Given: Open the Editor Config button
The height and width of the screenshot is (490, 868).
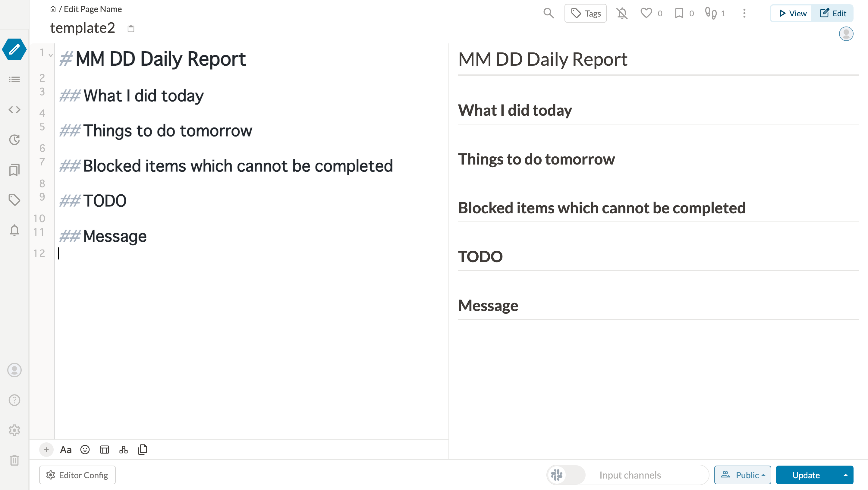Looking at the screenshot, I should tap(77, 475).
